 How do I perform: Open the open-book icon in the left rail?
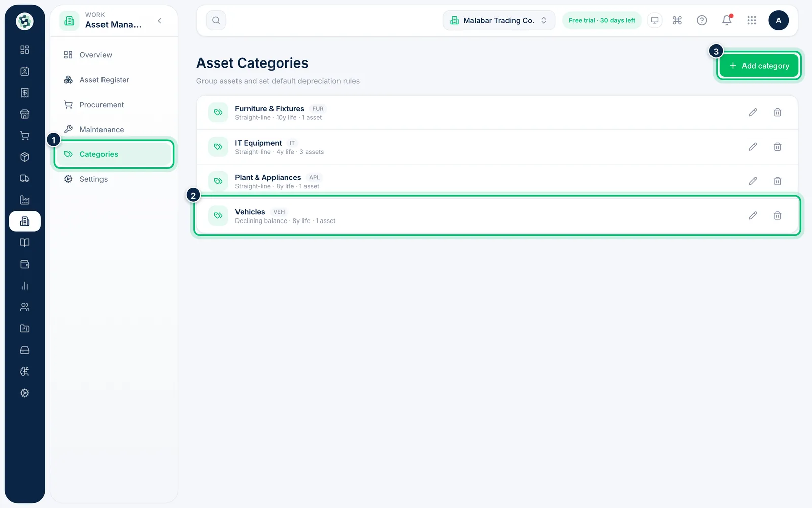pos(24,243)
